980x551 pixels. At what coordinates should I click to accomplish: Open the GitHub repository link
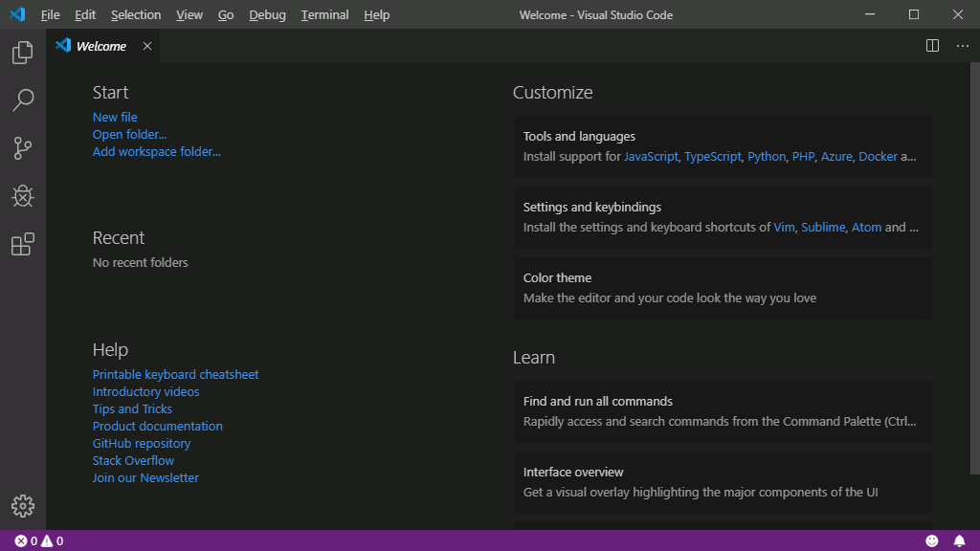(x=142, y=443)
